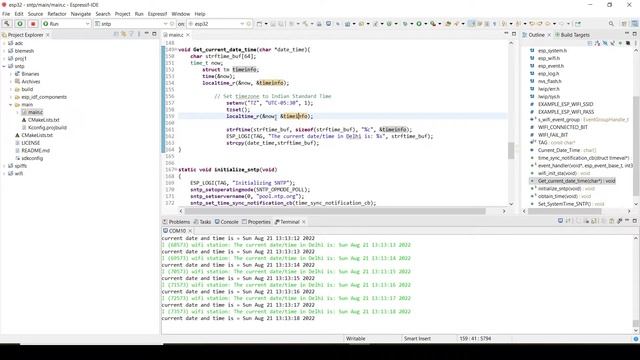Viewport: 640px width, 360px height.
Task: Edit esp32 launch target gear icon
Action: 249,24
